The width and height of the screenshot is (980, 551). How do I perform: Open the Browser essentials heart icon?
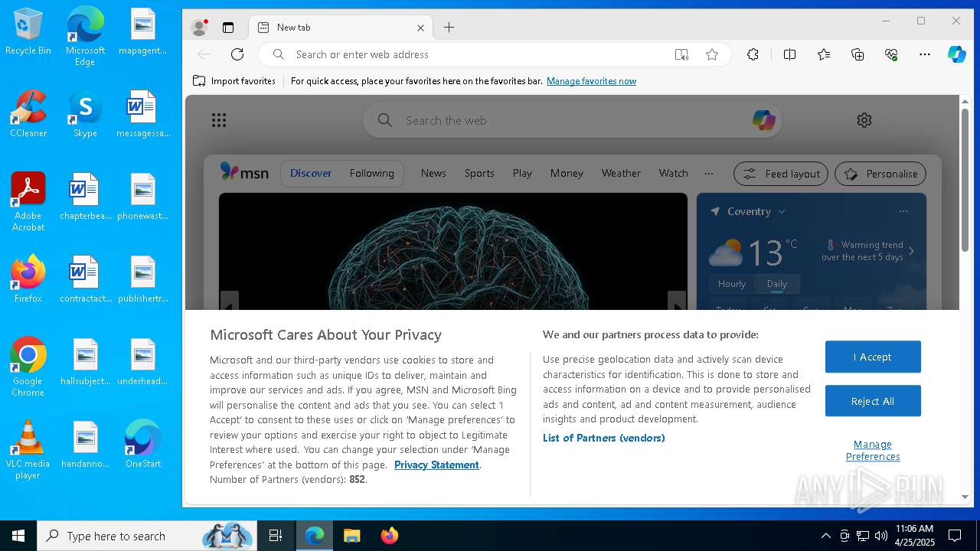tap(891, 54)
